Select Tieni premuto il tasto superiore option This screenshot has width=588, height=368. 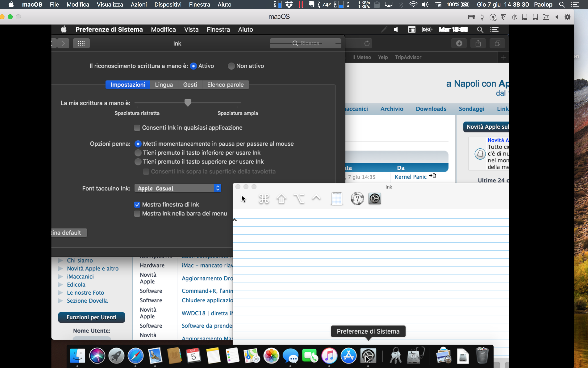pyautogui.click(x=138, y=162)
